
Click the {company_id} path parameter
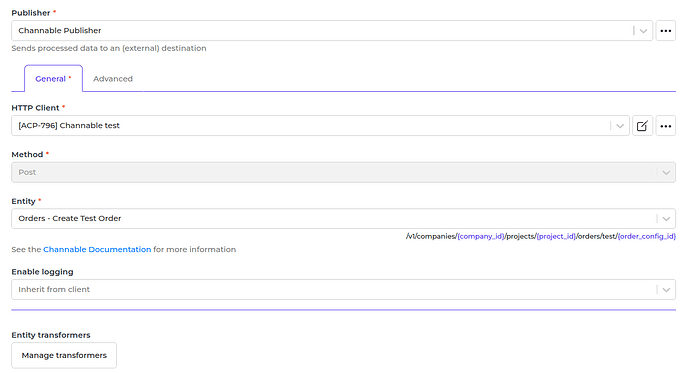click(x=481, y=237)
